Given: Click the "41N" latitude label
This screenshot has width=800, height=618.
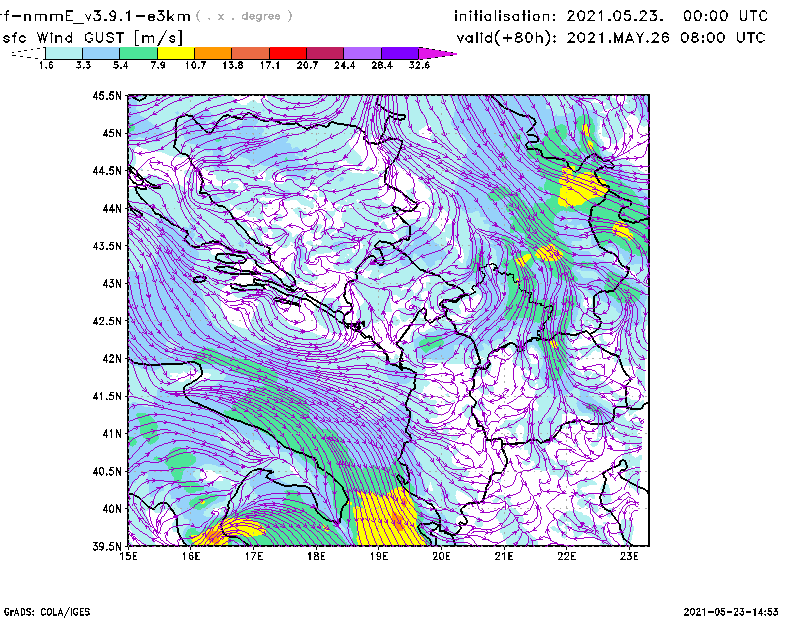Looking at the screenshot, I should pos(112,434).
